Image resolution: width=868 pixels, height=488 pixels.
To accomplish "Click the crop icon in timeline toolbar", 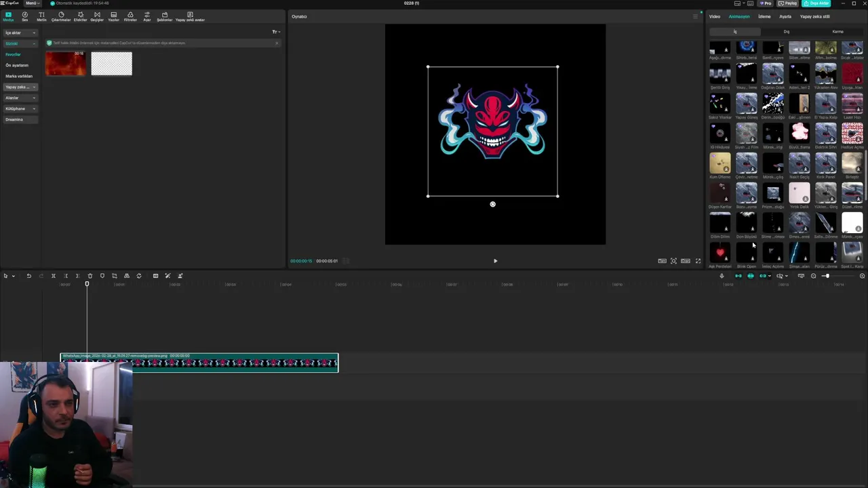I will [x=115, y=276].
